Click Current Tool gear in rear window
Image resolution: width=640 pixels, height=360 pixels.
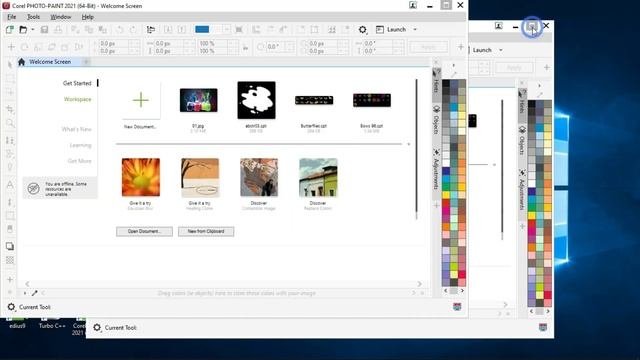[97, 327]
